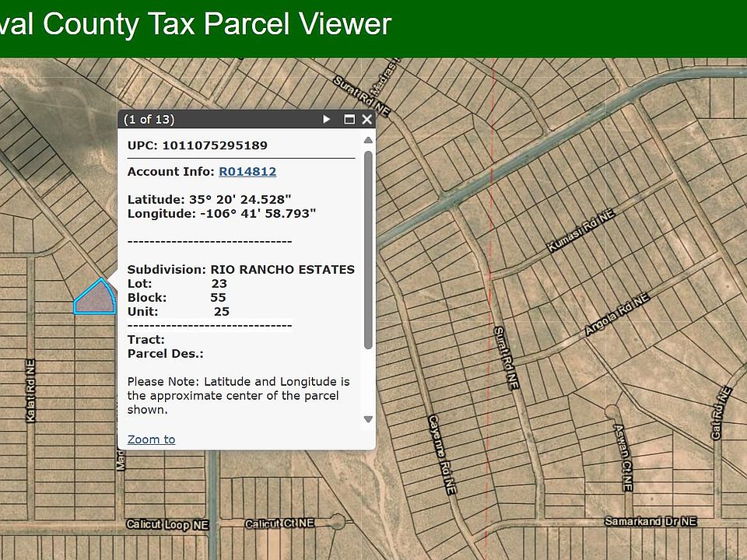Click the Calicut Ct NE map label
Viewport: 747px width, 560px height.
point(279,523)
